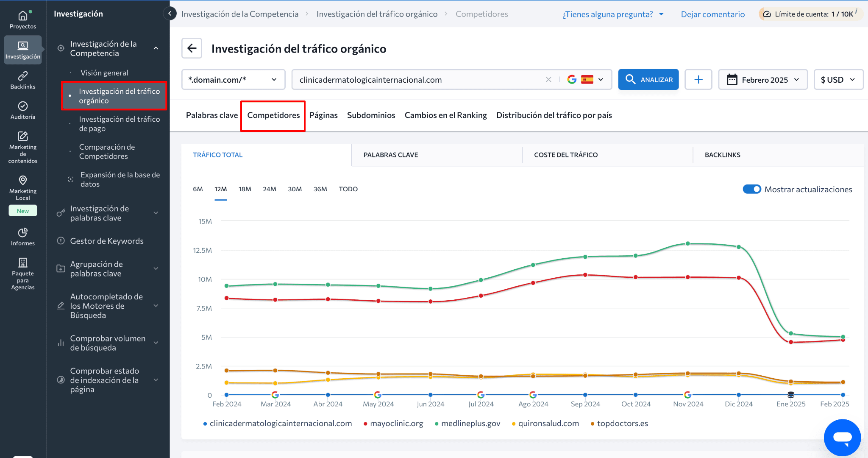868x458 pixels.
Task: Open Marketing de contenidos section
Action: 23,147
